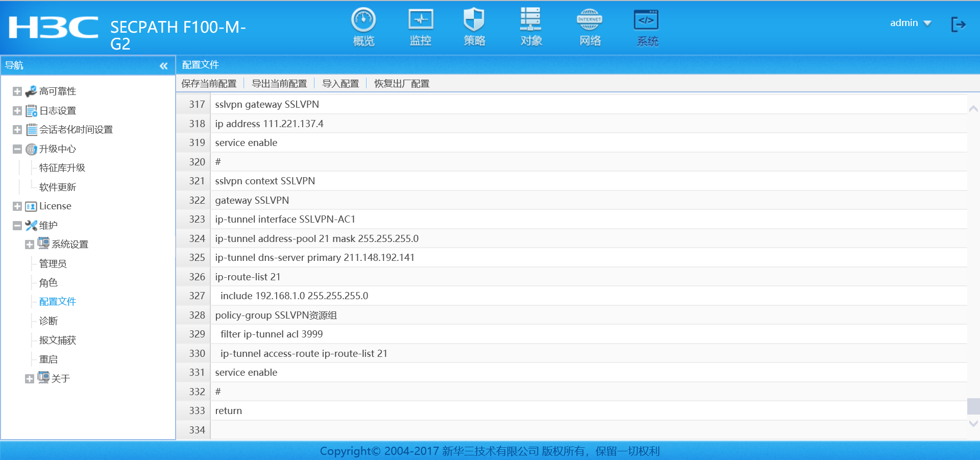Screen dimensions: 980x460
Task: Click 导出当前配置 button
Action: coord(279,84)
